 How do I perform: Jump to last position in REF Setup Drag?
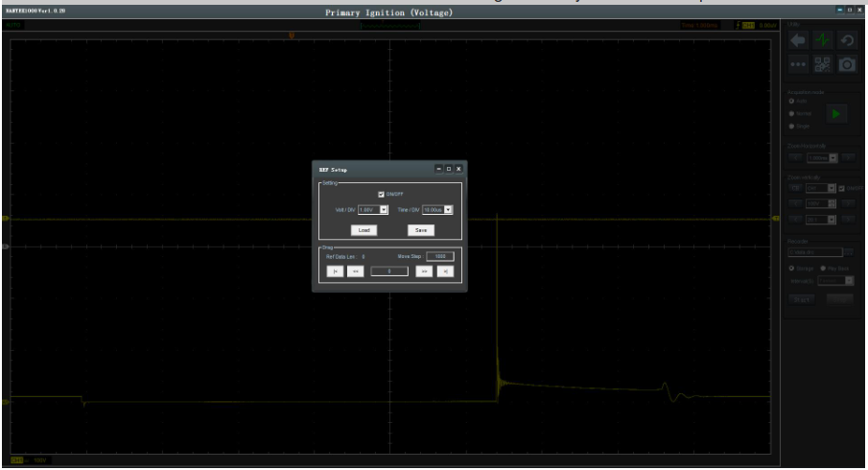click(445, 271)
